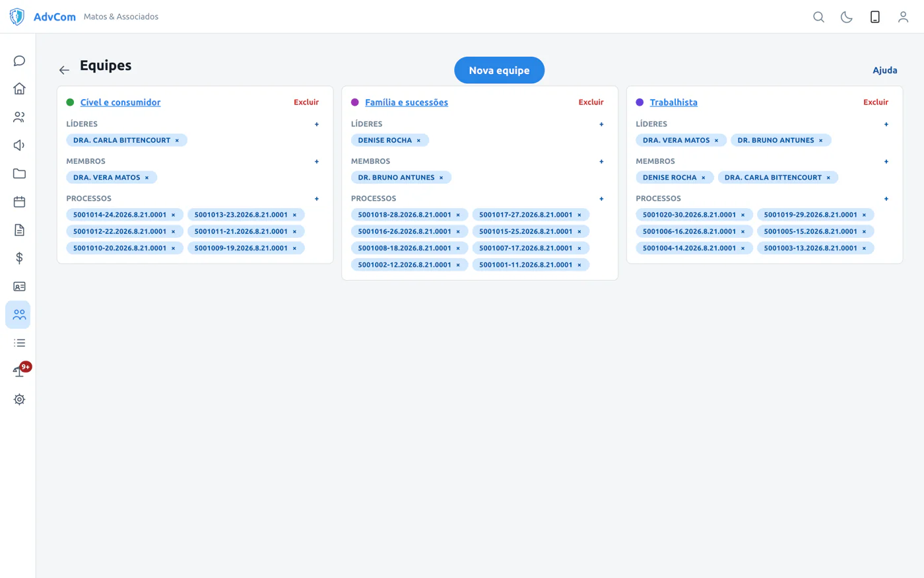Open the Cível e consumidor team link
This screenshot has height=578, width=924.
pyautogui.click(x=120, y=102)
